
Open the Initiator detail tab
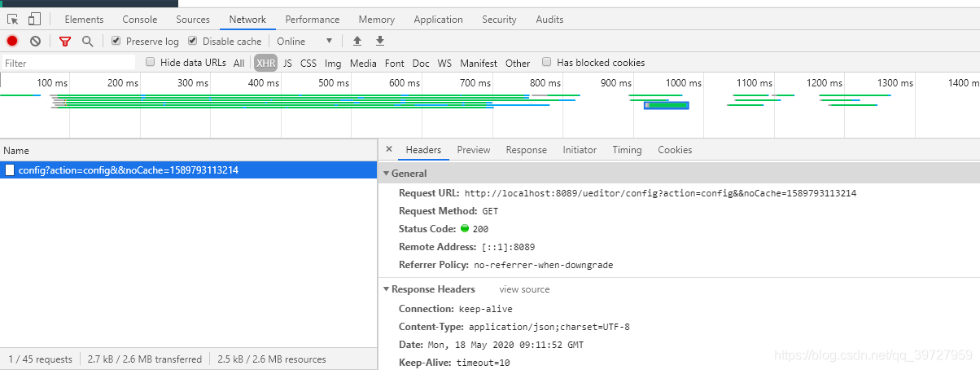[x=580, y=150]
